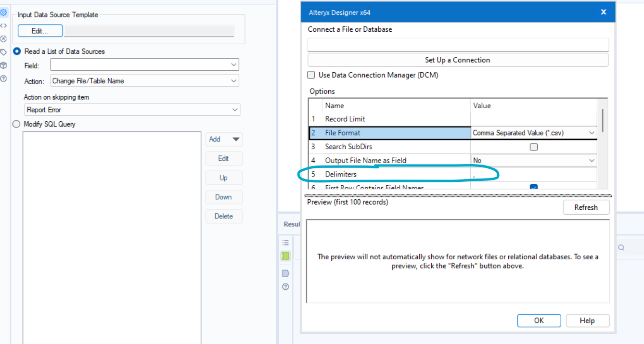Open the Annotation tag icon

point(3,52)
